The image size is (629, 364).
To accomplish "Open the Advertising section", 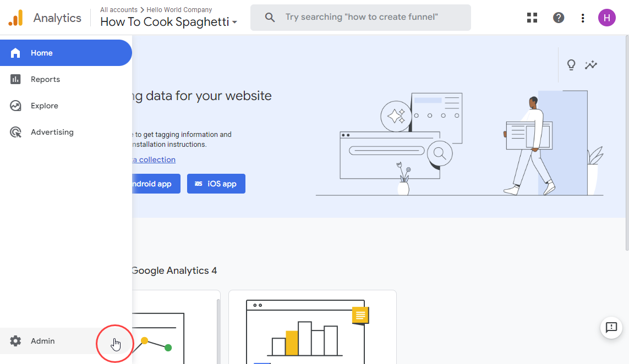I will (52, 132).
